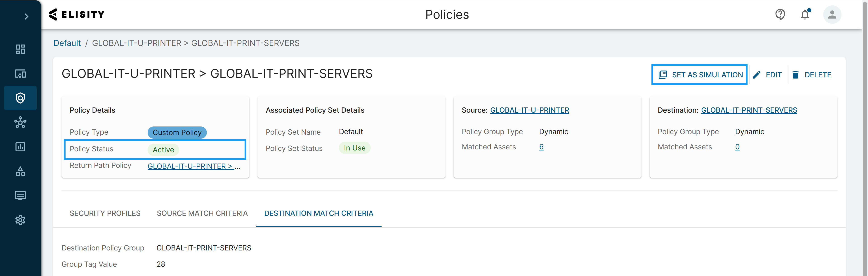Open the network graph icon in sidebar
Image resolution: width=868 pixels, height=276 pixels.
click(x=20, y=122)
